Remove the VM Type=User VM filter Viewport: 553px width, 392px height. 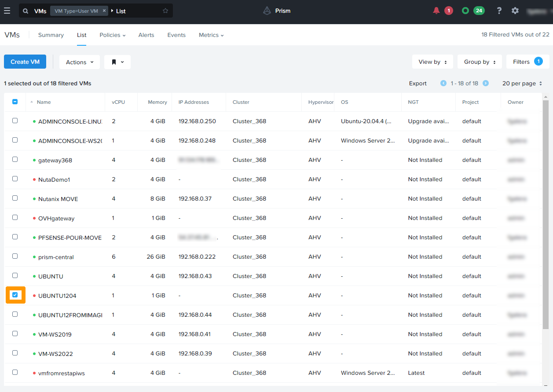(104, 11)
